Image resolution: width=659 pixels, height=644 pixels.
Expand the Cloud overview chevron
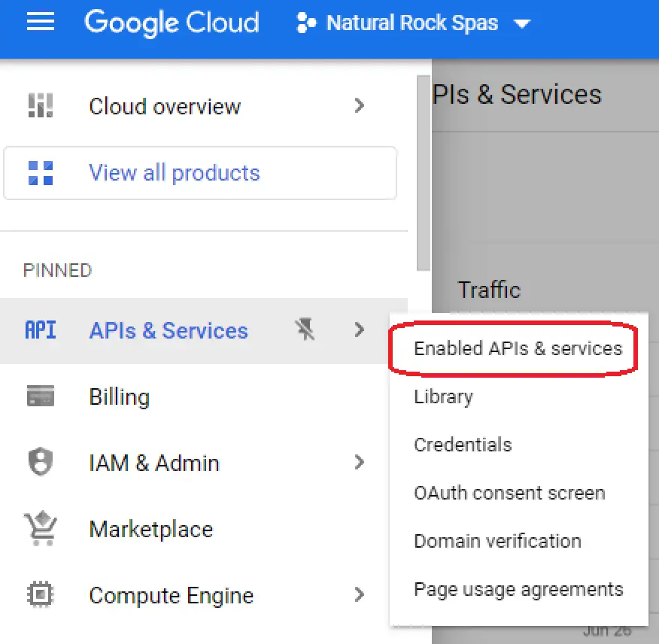359,105
